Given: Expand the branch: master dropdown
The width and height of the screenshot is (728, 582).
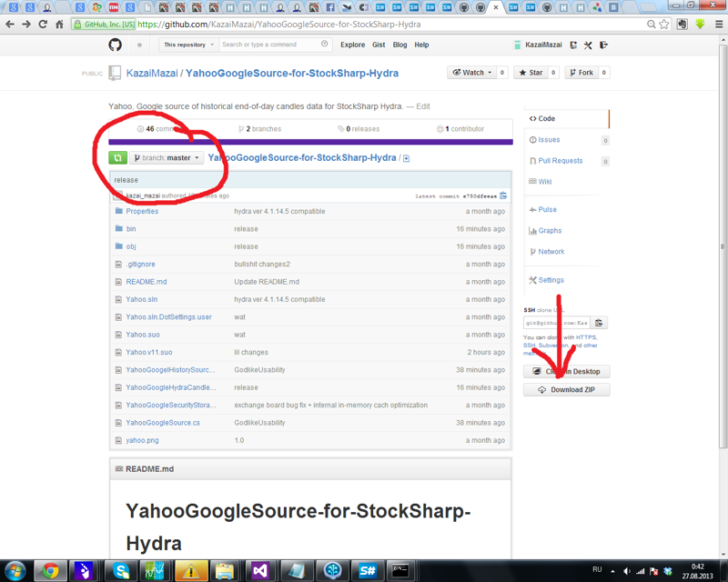Looking at the screenshot, I should click(167, 158).
